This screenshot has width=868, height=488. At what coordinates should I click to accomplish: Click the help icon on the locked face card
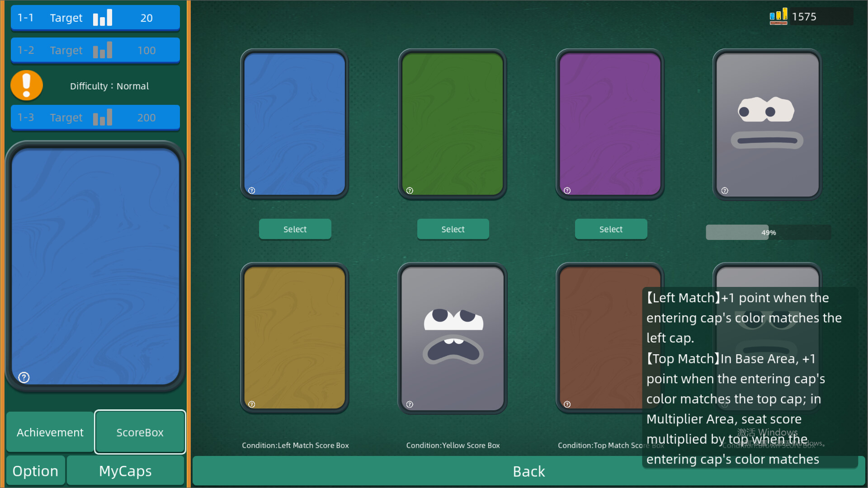pos(725,190)
